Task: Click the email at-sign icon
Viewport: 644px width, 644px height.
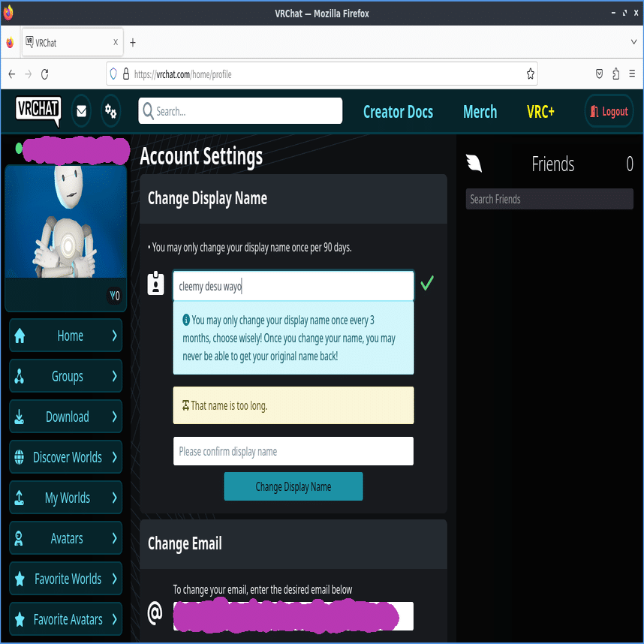Action: click(x=155, y=613)
